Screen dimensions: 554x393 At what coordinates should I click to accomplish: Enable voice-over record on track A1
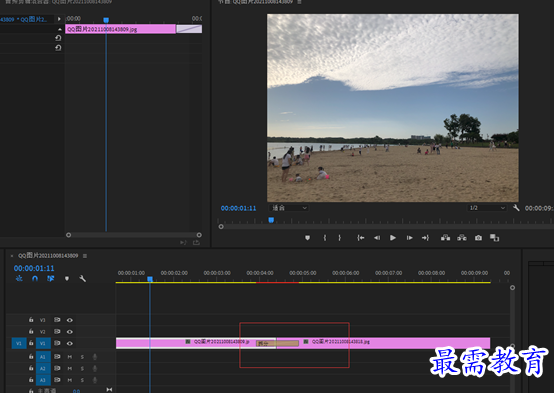pyautogui.click(x=95, y=357)
